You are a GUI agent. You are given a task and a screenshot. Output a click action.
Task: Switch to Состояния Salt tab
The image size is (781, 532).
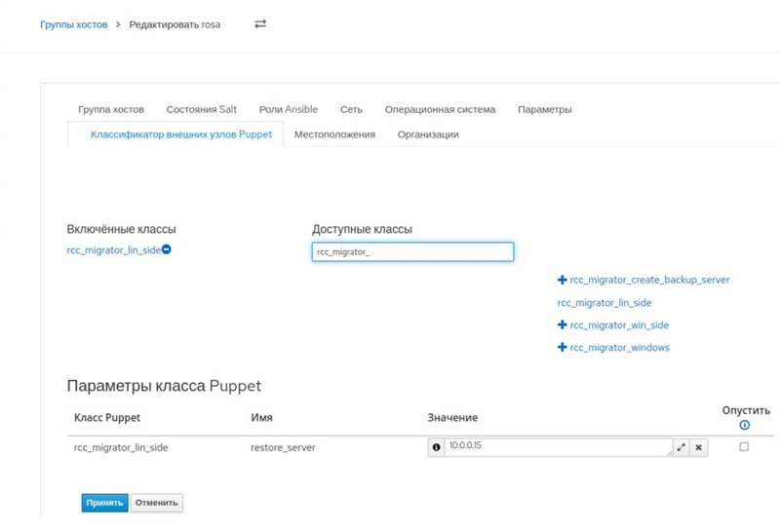pyautogui.click(x=201, y=110)
